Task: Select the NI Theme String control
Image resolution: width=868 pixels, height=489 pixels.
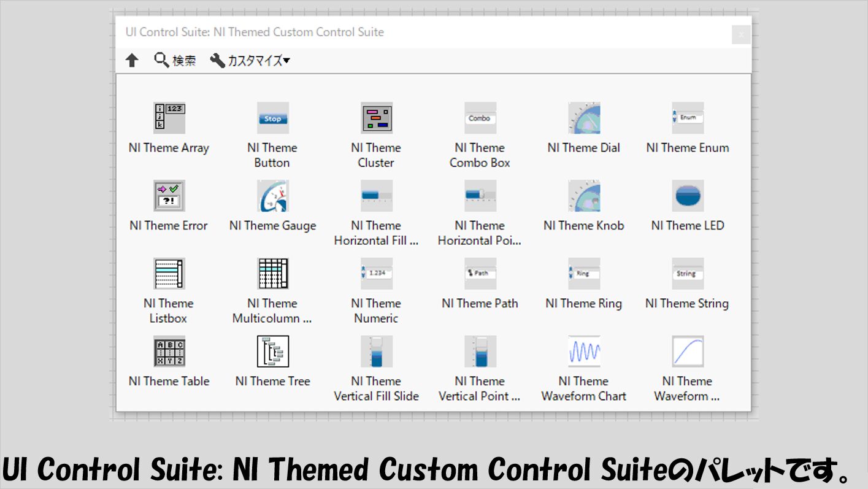Action: [x=687, y=274]
